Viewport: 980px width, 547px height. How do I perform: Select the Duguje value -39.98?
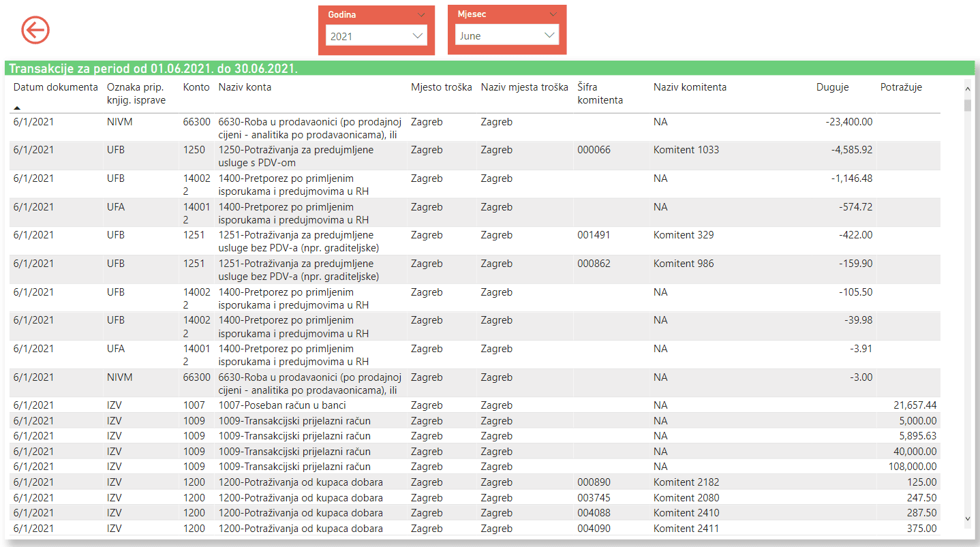click(x=858, y=320)
